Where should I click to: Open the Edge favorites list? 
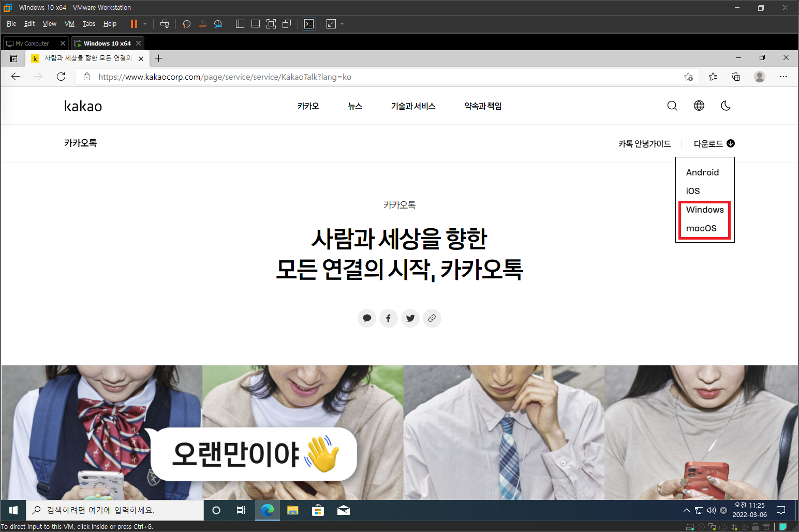[x=713, y=77]
